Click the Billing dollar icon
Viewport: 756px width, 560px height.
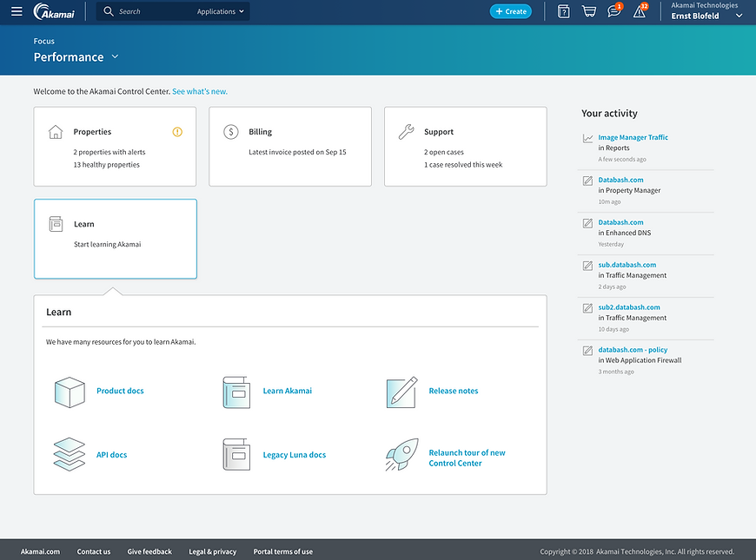(231, 132)
